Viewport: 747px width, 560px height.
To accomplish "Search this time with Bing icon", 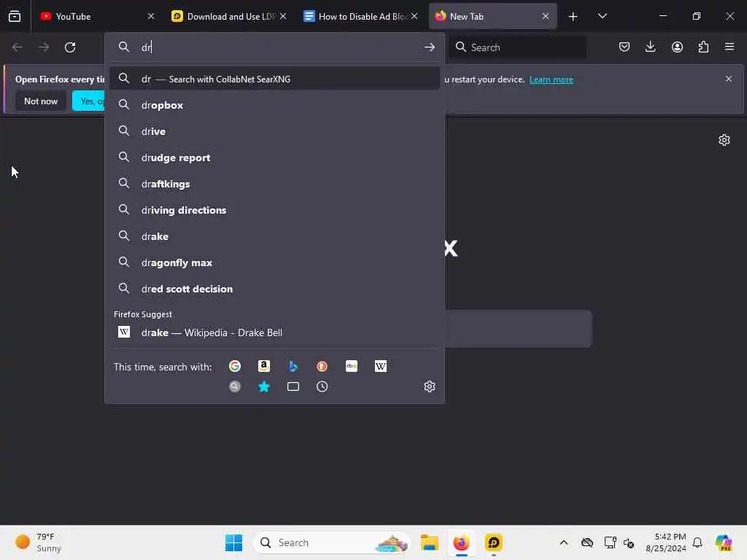I will click(293, 366).
